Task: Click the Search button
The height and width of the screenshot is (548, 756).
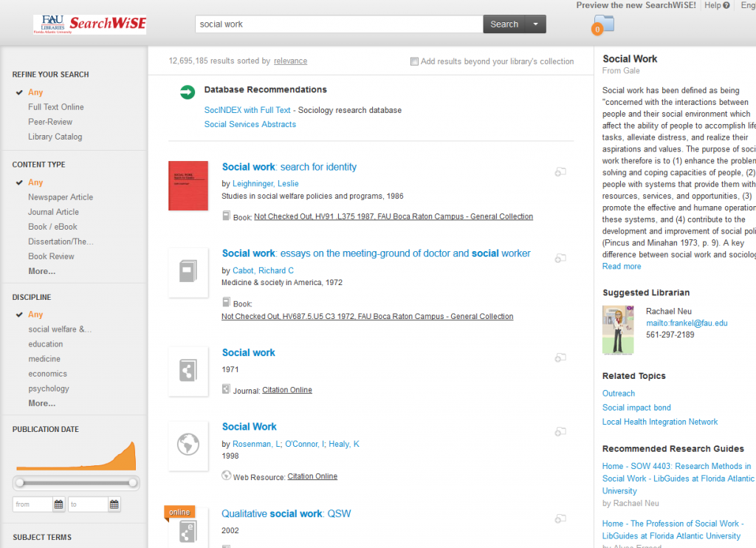Action: point(504,24)
